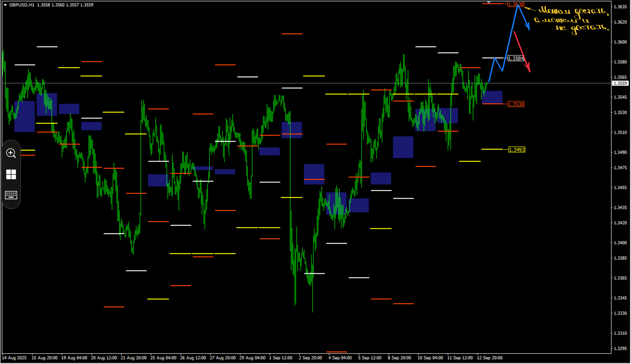Click the zoom-in magnifier icon
Image resolution: width=631 pixels, height=364 pixels.
(11, 153)
